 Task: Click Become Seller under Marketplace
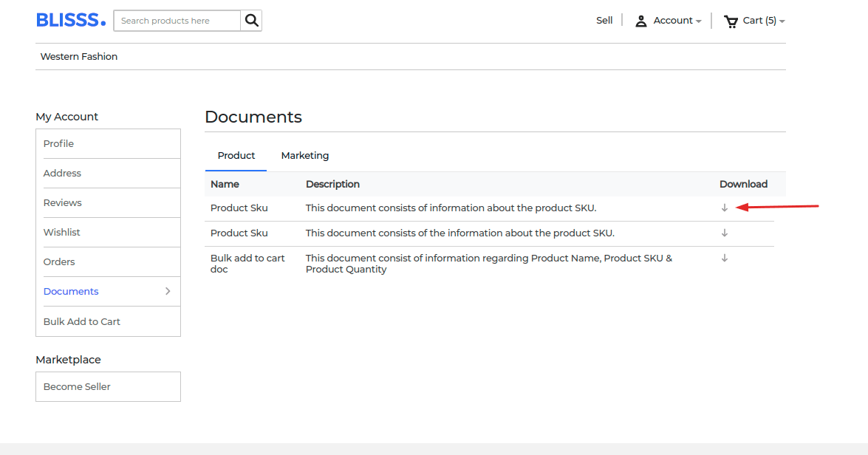click(x=108, y=386)
